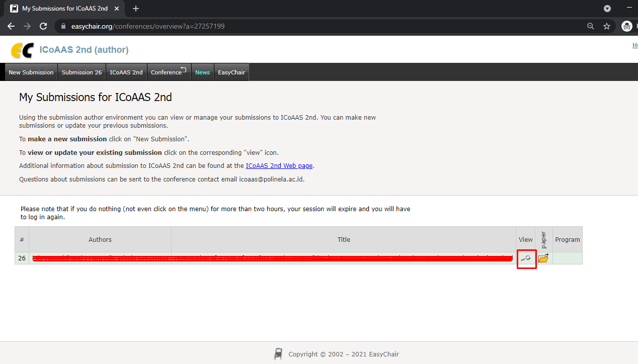Click the browser forward arrow
The width and height of the screenshot is (638, 364).
(27, 26)
